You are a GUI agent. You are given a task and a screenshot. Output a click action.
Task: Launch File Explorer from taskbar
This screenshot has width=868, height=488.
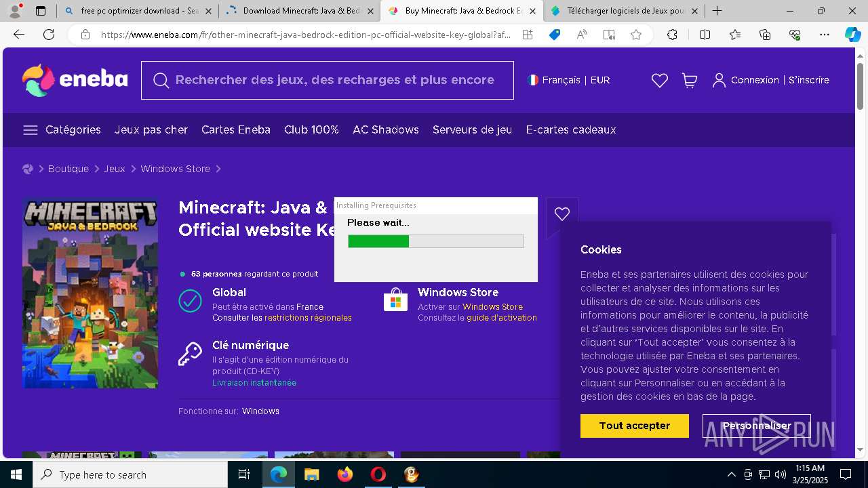311,474
